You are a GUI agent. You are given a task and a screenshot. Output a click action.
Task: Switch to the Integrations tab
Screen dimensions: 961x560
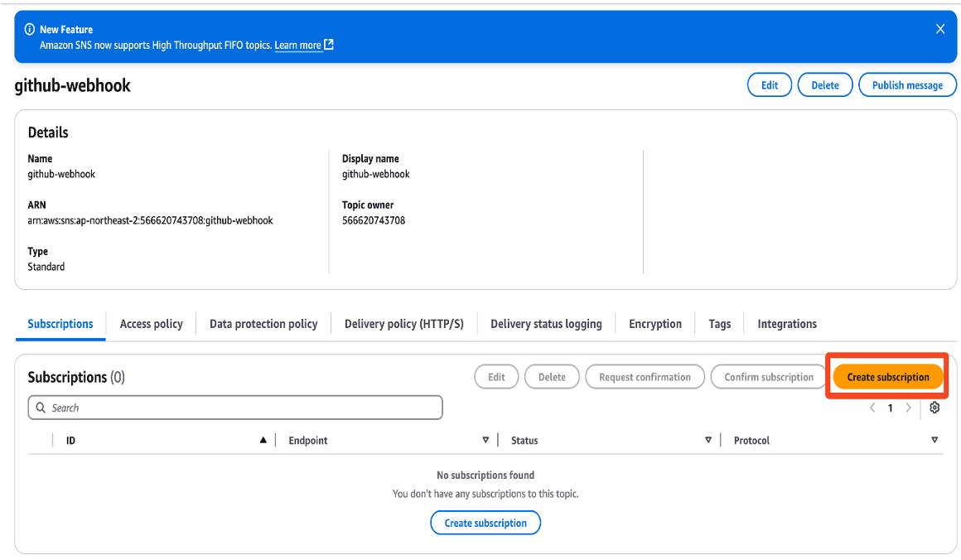[x=787, y=324]
